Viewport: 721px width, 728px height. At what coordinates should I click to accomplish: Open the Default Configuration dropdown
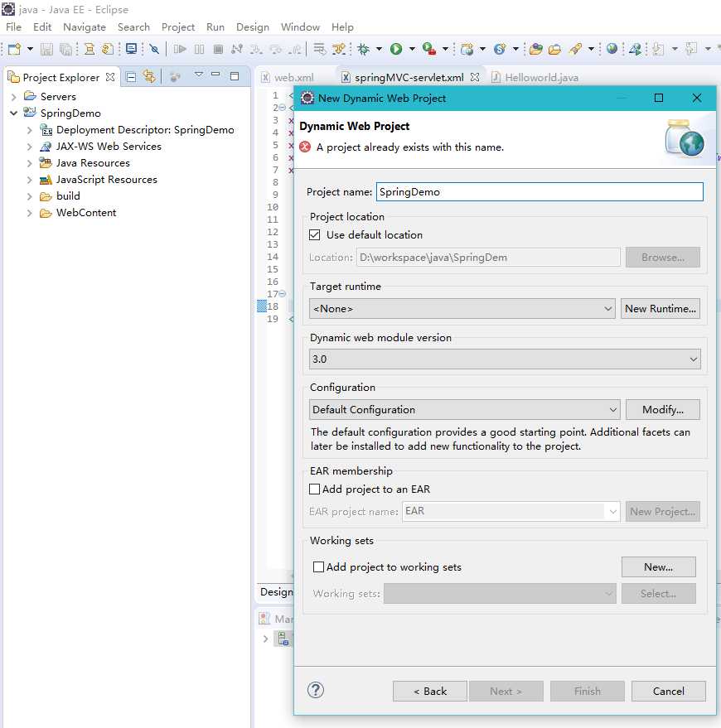pyautogui.click(x=465, y=409)
